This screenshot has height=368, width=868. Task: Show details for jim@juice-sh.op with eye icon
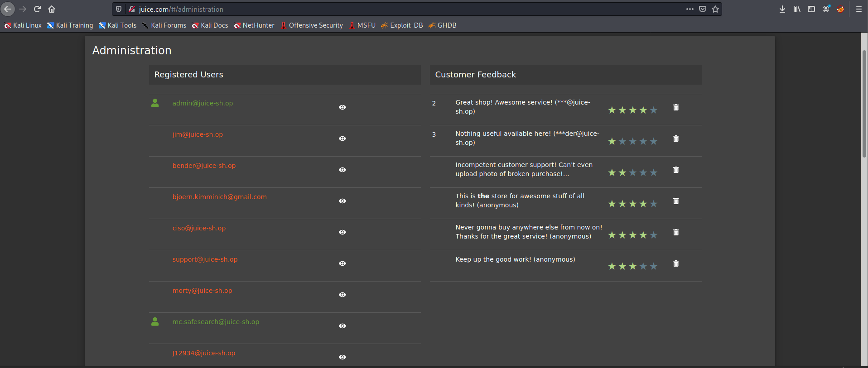pos(342,139)
